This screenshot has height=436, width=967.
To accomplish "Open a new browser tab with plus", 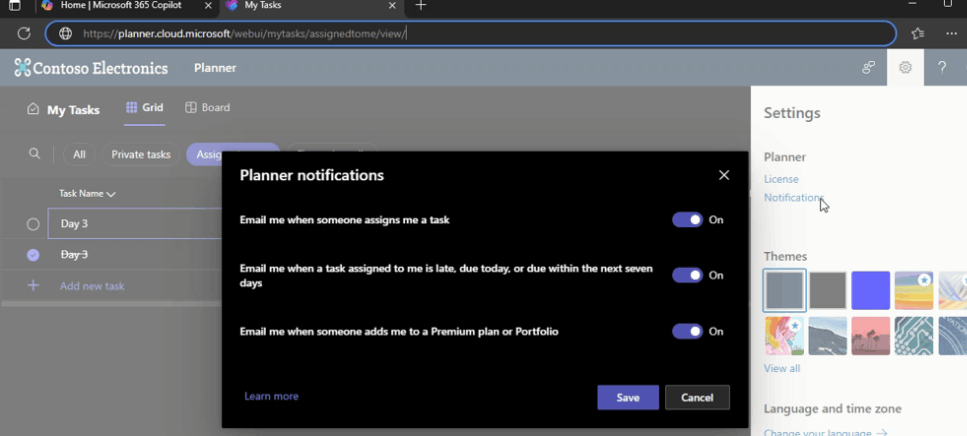I will [421, 6].
